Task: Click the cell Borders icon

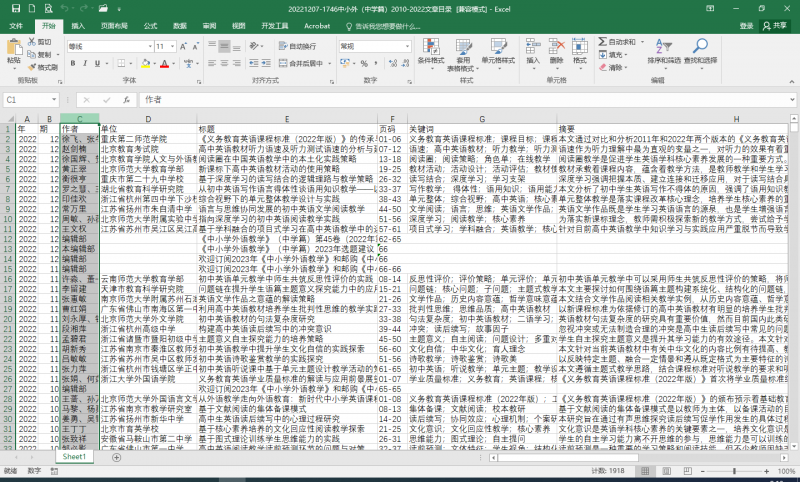Action: click(x=121, y=63)
